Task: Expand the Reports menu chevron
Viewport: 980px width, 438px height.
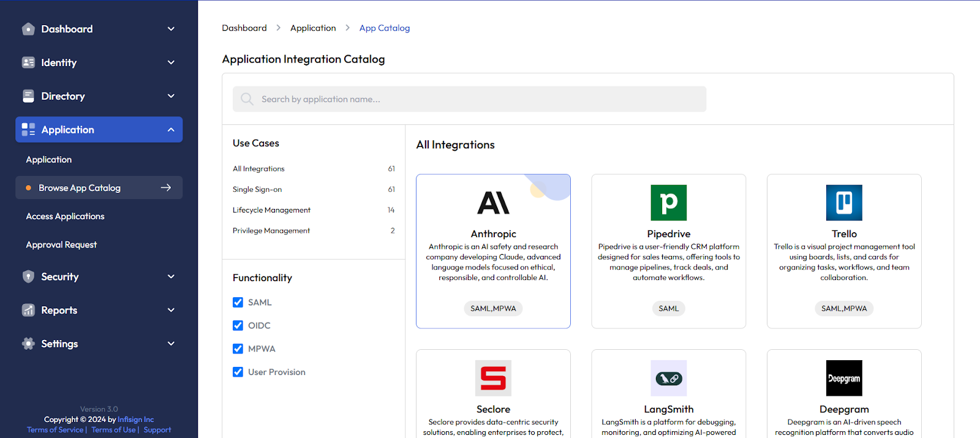Action: click(x=171, y=310)
